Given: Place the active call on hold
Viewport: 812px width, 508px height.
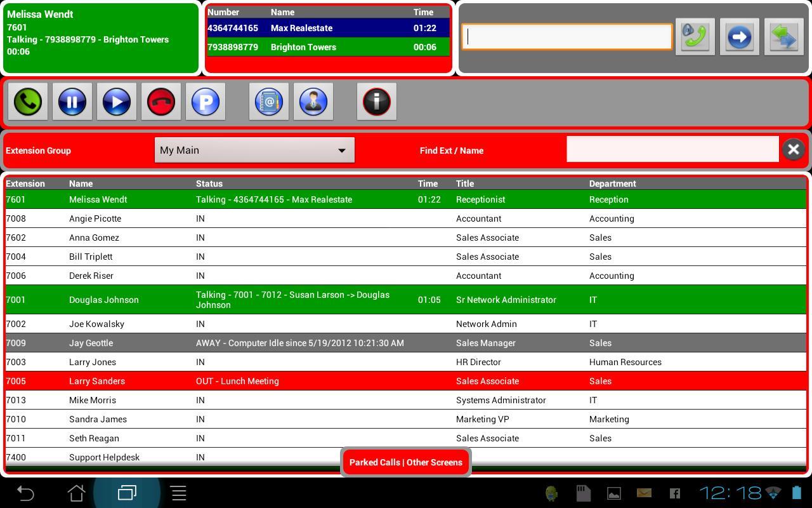Looking at the screenshot, I should click(72, 101).
